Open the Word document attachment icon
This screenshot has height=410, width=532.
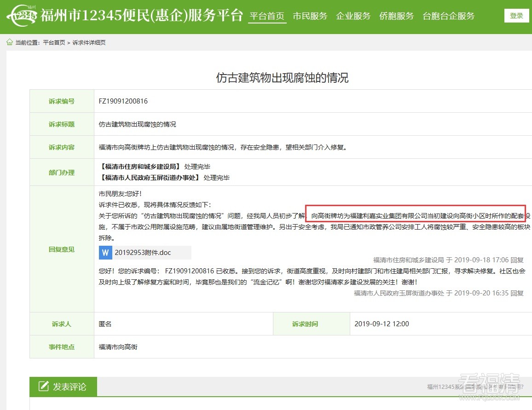pos(105,253)
